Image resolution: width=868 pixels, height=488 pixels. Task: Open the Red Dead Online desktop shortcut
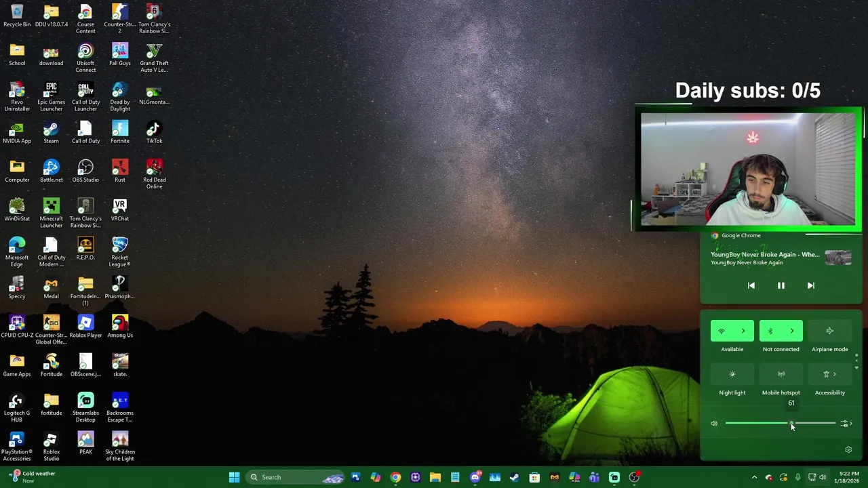coord(154,175)
